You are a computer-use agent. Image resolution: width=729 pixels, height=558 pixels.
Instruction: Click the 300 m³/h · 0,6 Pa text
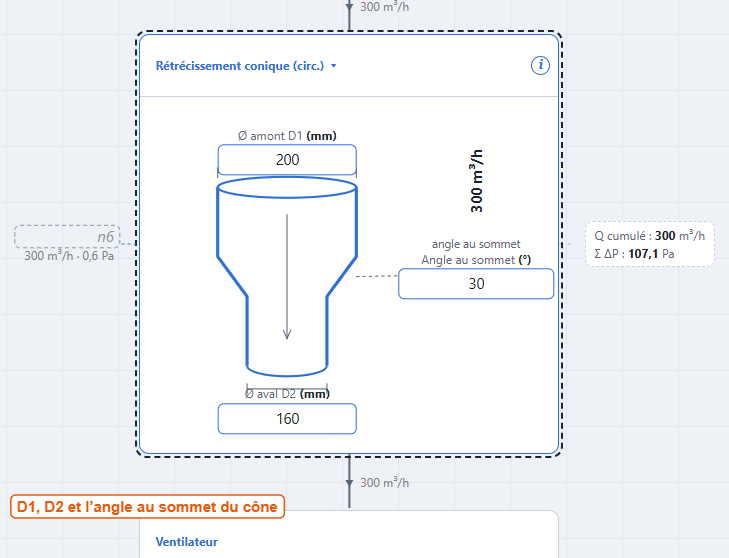(x=69, y=256)
